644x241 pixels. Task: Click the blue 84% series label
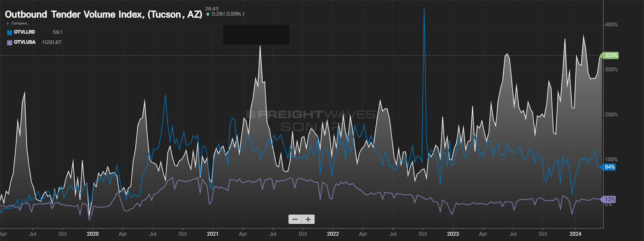pos(609,167)
